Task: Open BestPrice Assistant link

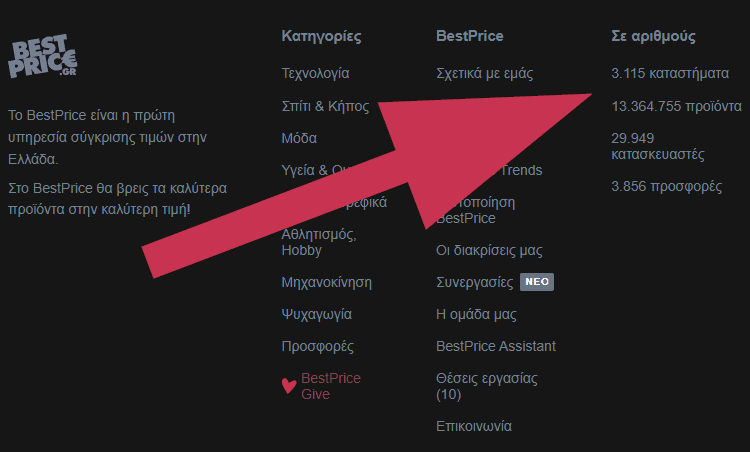Action: point(496,346)
